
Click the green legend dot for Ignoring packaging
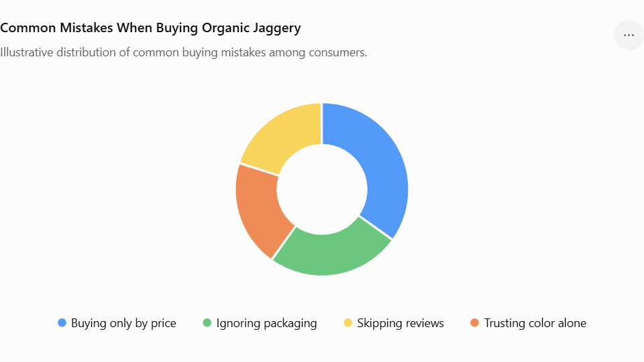point(207,322)
